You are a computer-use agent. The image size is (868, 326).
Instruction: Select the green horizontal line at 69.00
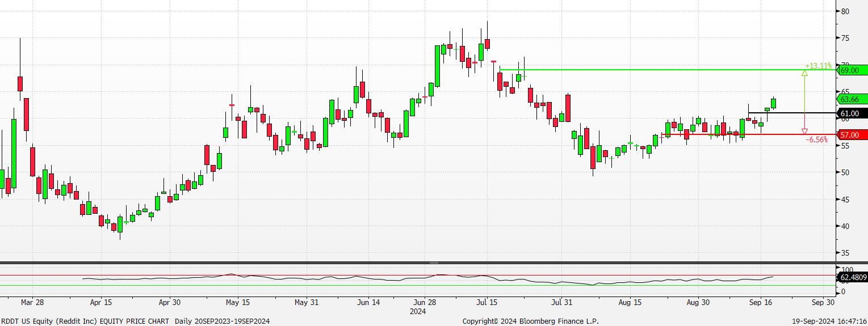click(653, 70)
